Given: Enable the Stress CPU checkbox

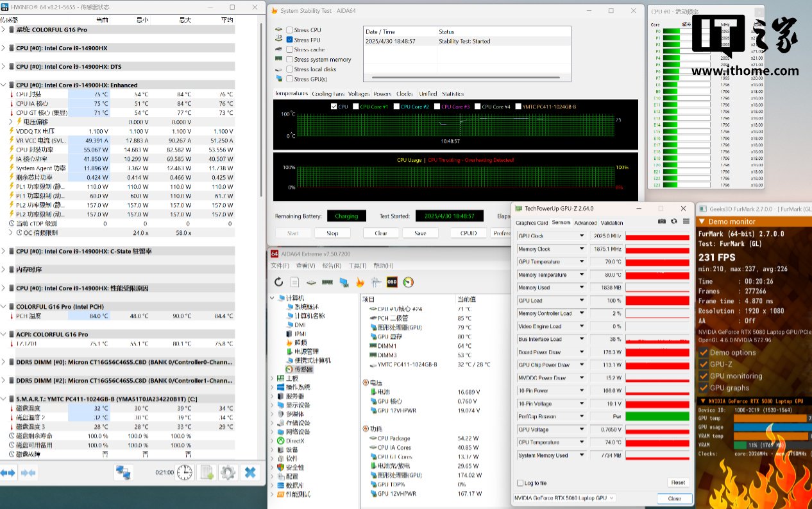Looking at the screenshot, I should [290, 30].
